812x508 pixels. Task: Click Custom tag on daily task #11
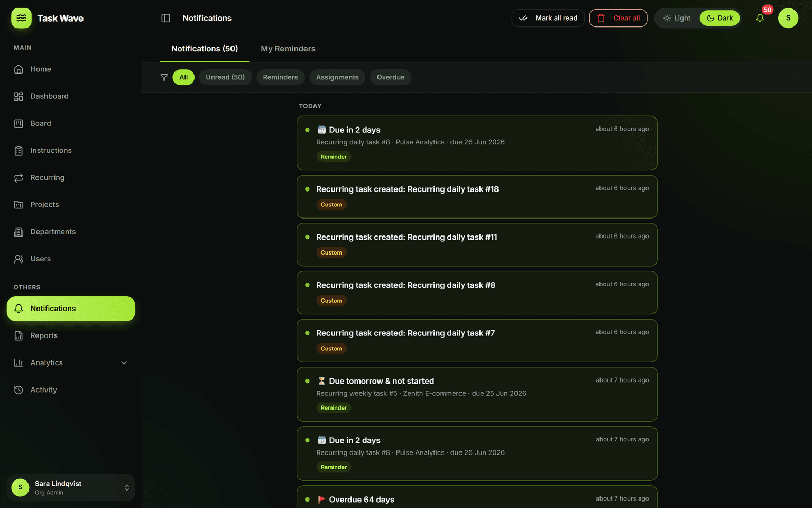pyautogui.click(x=331, y=252)
